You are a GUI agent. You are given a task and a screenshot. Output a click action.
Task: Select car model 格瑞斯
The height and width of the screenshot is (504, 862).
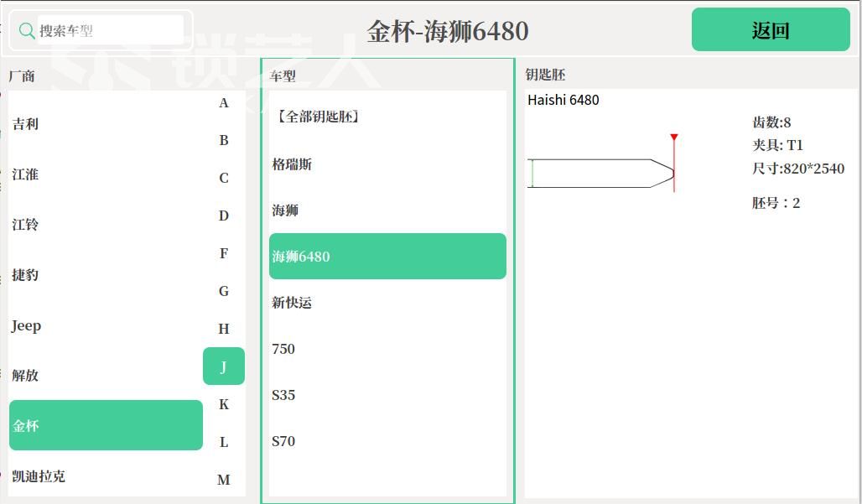[x=387, y=164]
